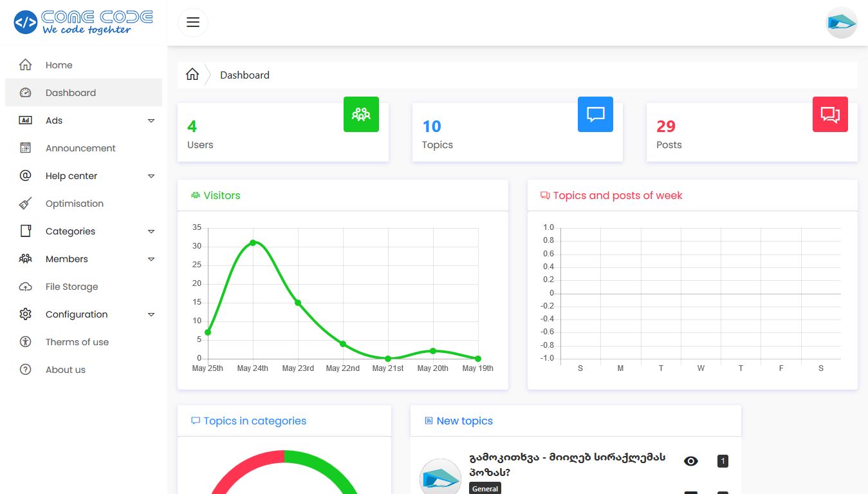Click the Configuration gear icon
Screen dimensions: 868x494
(x=26, y=314)
